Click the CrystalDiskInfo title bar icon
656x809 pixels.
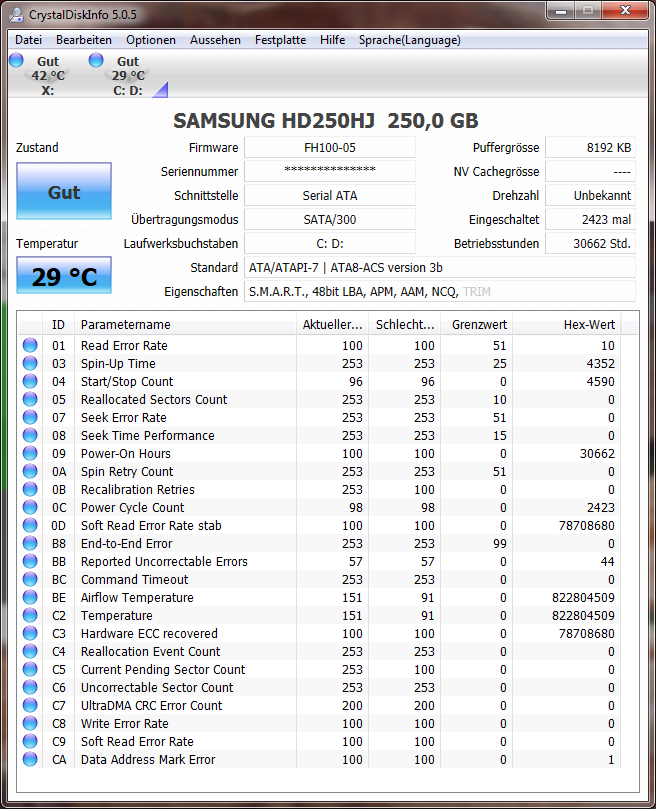coord(17,14)
